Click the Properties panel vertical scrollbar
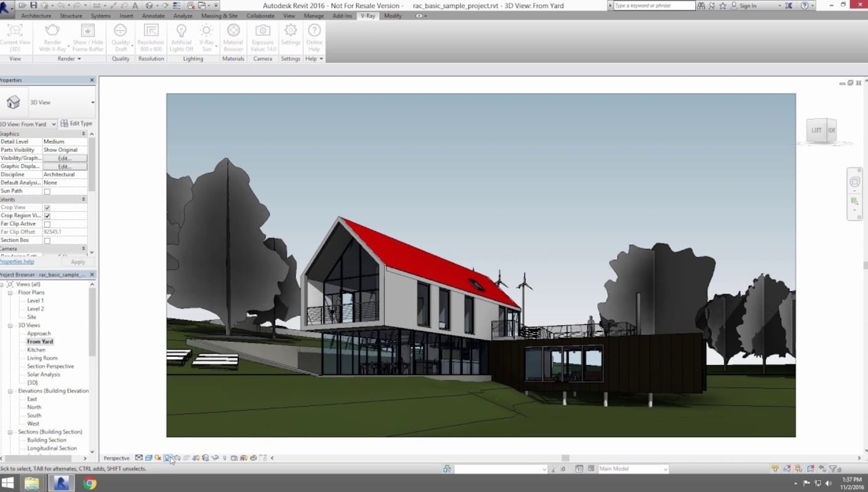 click(x=92, y=164)
